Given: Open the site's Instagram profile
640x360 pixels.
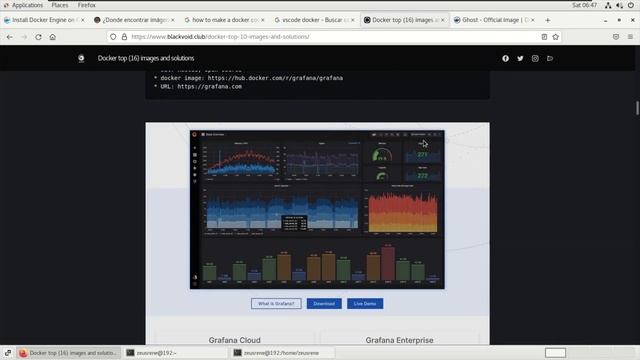Looking at the screenshot, I should [x=535, y=58].
